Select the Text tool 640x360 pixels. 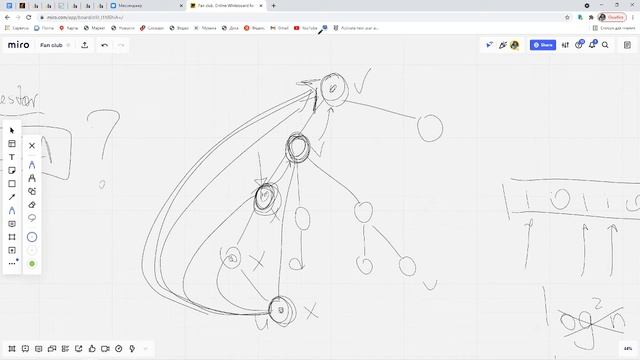(12, 157)
